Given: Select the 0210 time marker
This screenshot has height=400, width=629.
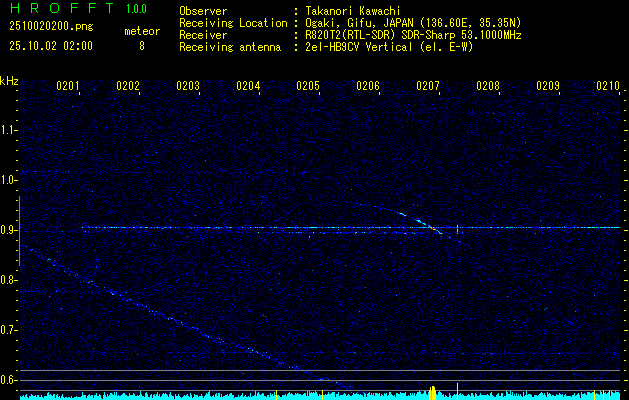Looking at the screenshot, I should [608, 87].
